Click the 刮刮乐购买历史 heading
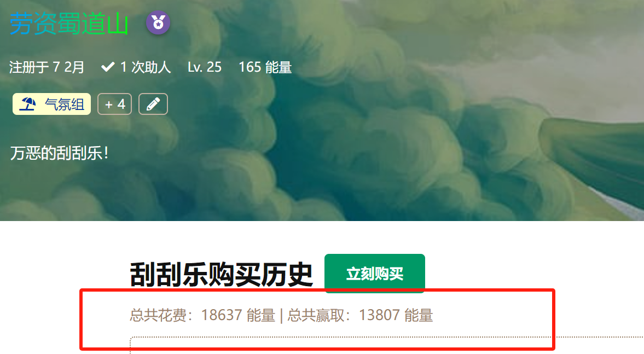The image size is (644, 354). (222, 274)
